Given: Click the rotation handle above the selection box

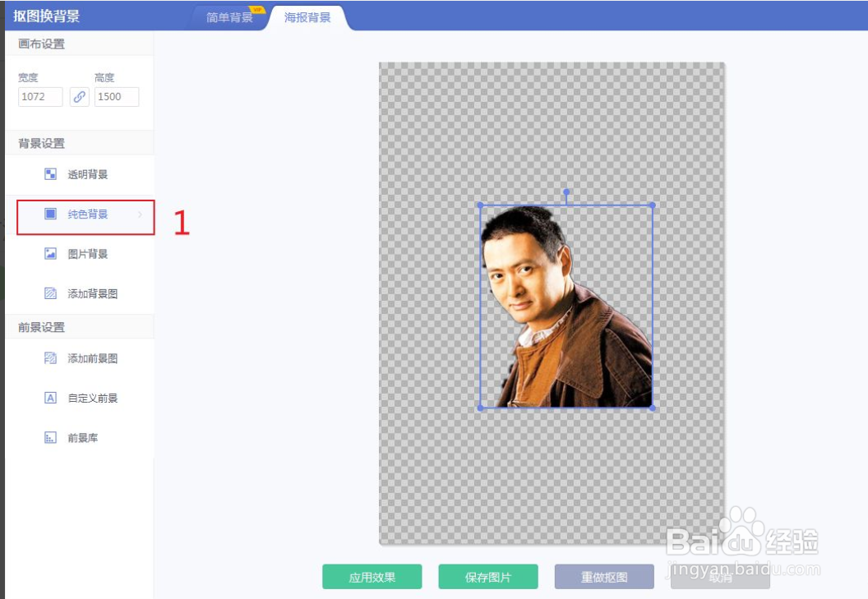Looking at the screenshot, I should [566, 192].
